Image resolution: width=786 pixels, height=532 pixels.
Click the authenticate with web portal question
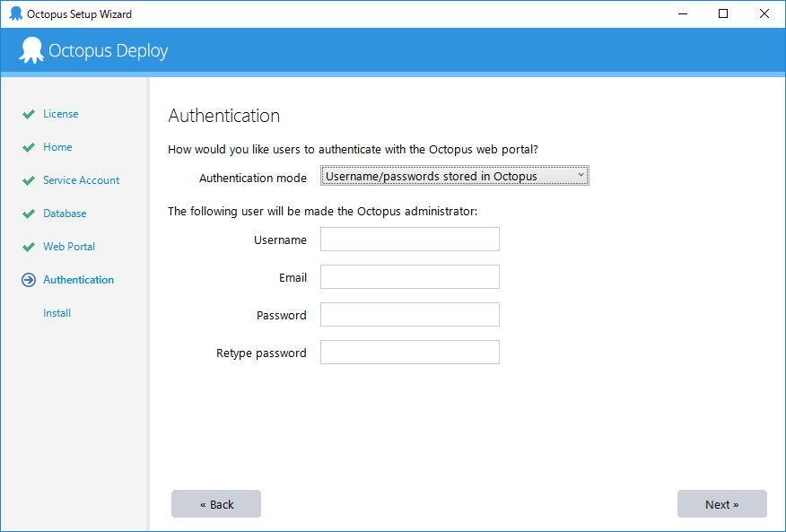(353, 150)
